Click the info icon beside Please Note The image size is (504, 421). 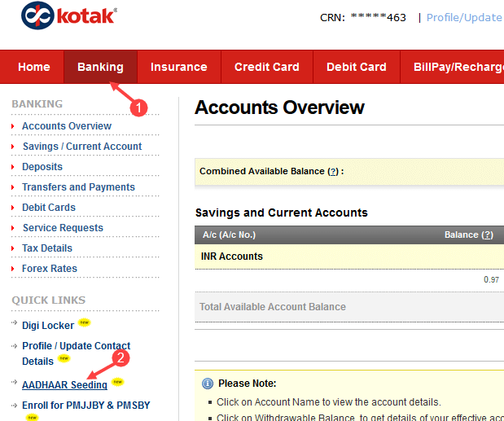point(208,384)
